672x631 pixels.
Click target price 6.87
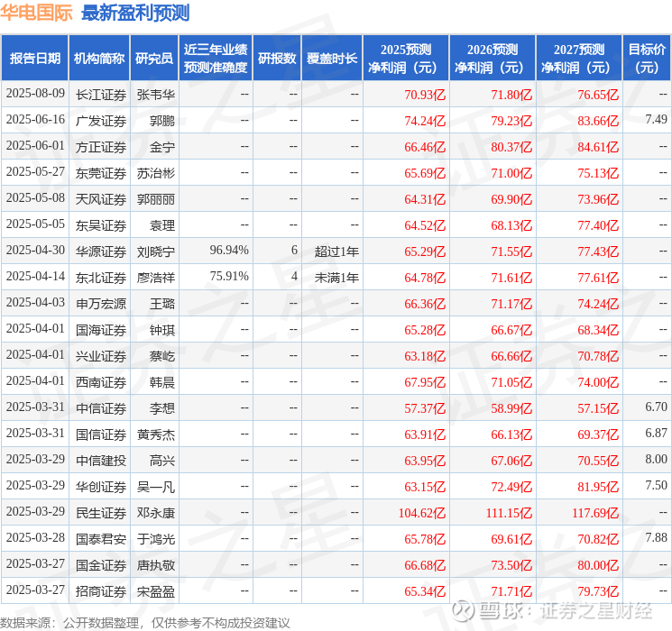tap(656, 433)
